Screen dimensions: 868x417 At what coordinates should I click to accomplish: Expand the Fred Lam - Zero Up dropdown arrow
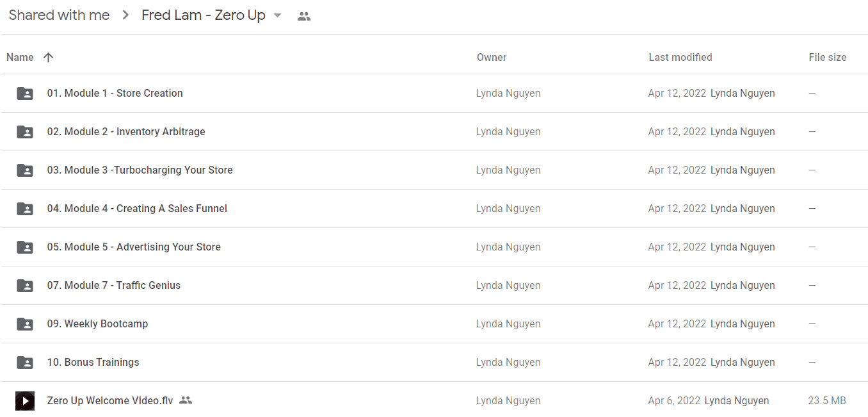277,15
